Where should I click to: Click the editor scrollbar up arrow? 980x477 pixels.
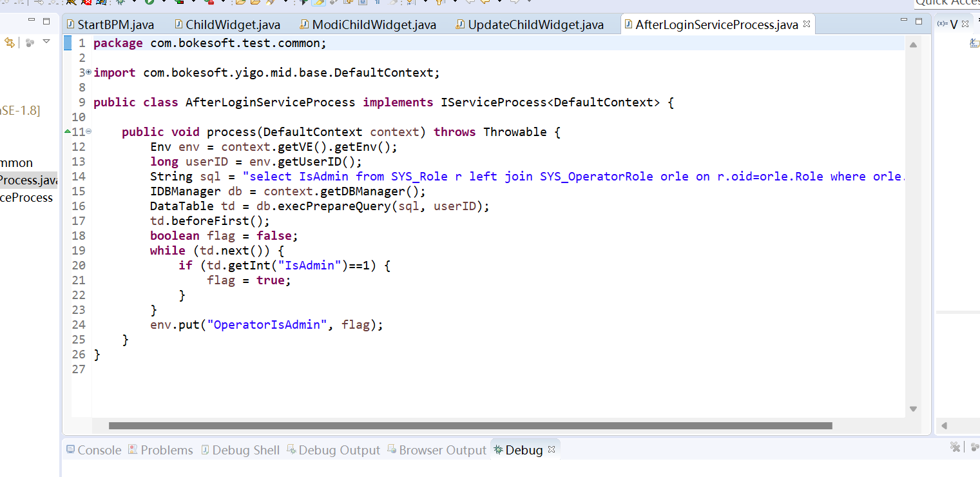coord(913,44)
